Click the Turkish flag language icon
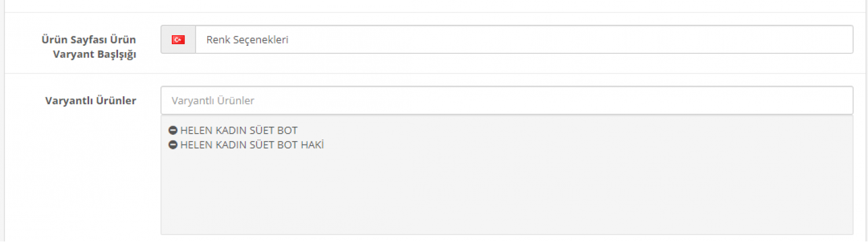The image size is (868, 242). pos(178,40)
